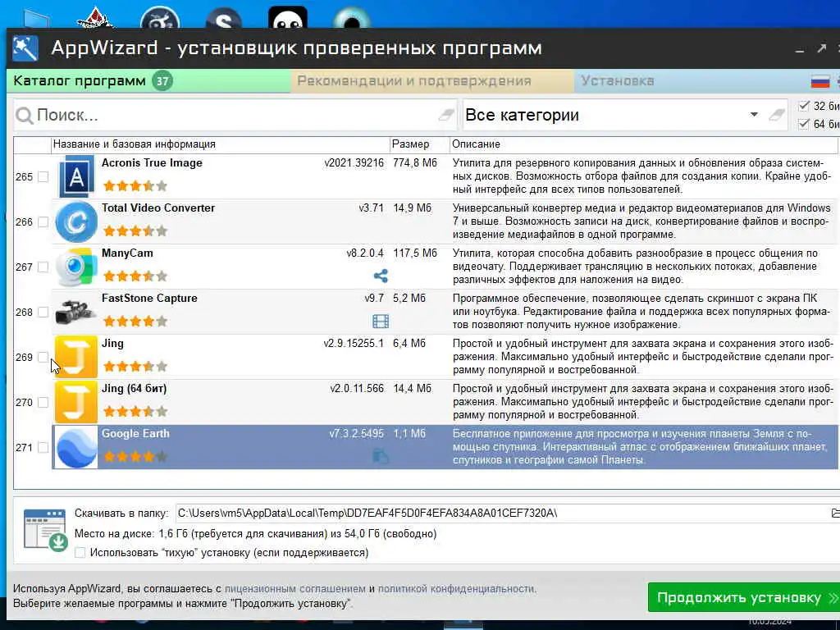Check the box for ManyCam (267)
The height and width of the screenshot is (630, 840).
coord(43,267)
